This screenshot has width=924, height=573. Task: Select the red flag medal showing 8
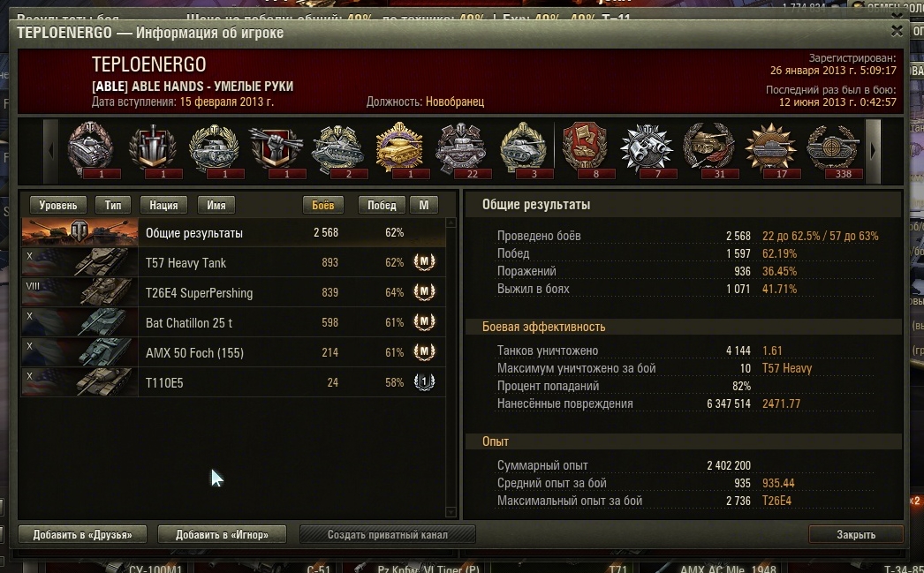coord(585,149)
